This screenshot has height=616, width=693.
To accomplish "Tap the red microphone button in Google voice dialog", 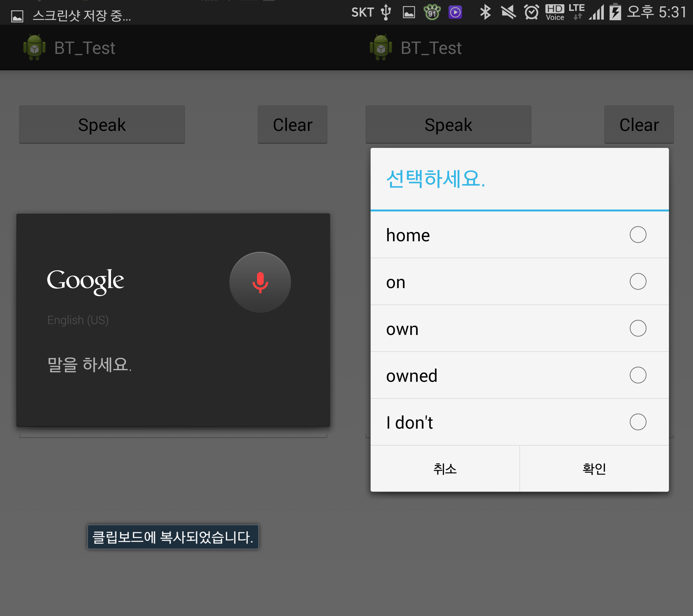I will click(x=260, y=282).
